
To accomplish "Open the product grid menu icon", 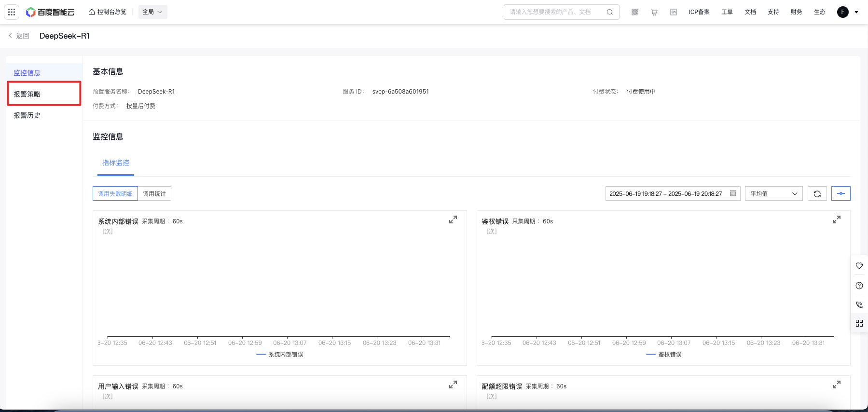I will pos(12,12).
